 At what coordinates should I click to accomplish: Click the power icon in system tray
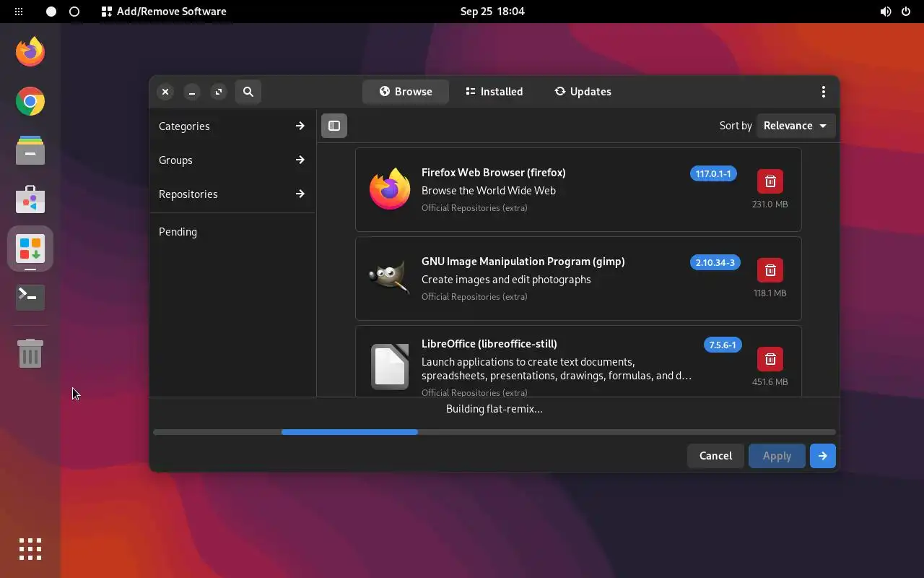[906, 12]
